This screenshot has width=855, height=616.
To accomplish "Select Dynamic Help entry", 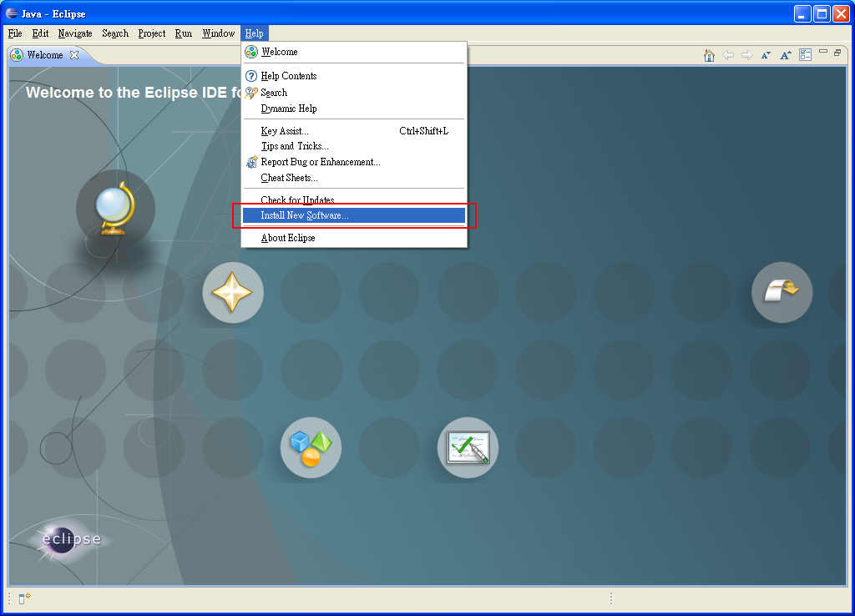I will pyautogui.click(x=354, y=109).
